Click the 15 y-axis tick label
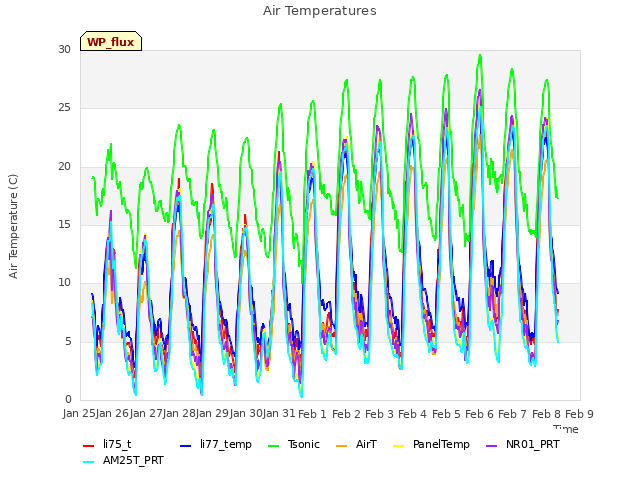 pyautogui.click(x=64, y=224)
